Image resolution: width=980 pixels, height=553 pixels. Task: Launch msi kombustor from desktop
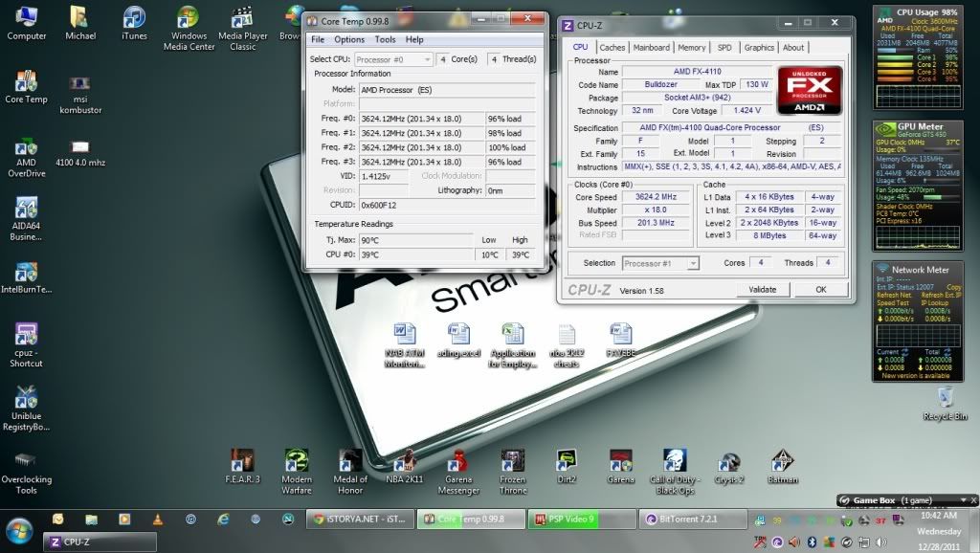point(80,94)
